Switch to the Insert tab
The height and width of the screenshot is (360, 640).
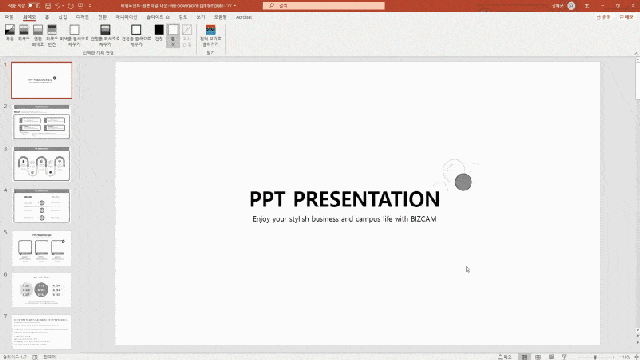pyautogui.click(x=62, y=17)
